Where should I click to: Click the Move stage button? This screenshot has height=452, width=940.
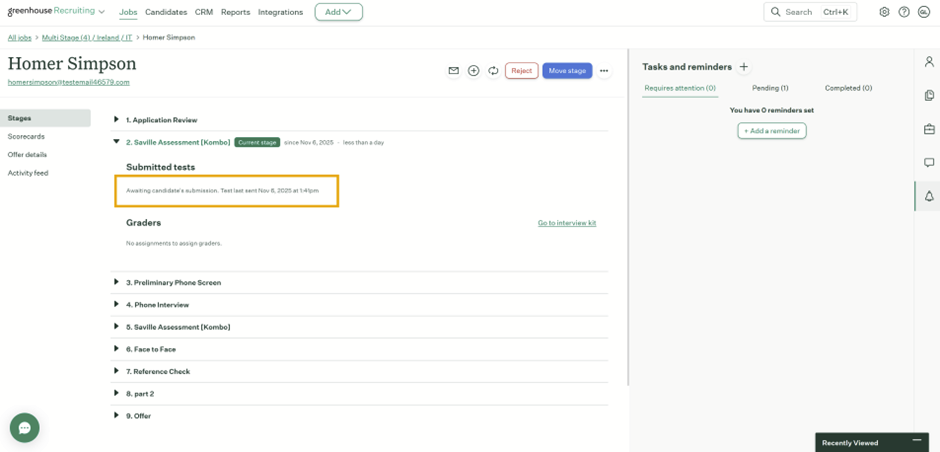point(567,71)
